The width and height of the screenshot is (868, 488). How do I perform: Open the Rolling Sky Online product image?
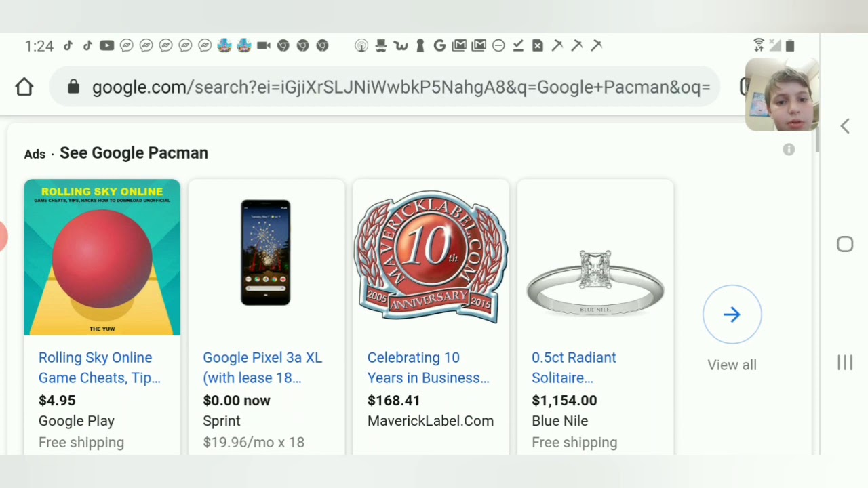102,257
